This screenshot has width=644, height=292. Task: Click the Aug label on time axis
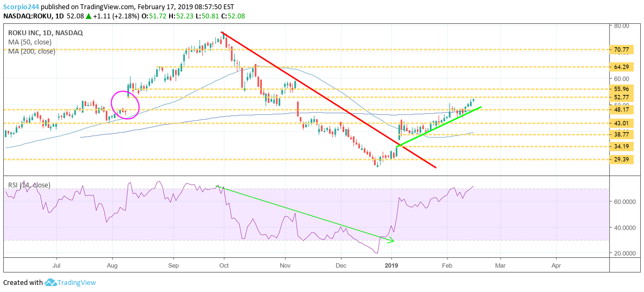coord(112,265)
